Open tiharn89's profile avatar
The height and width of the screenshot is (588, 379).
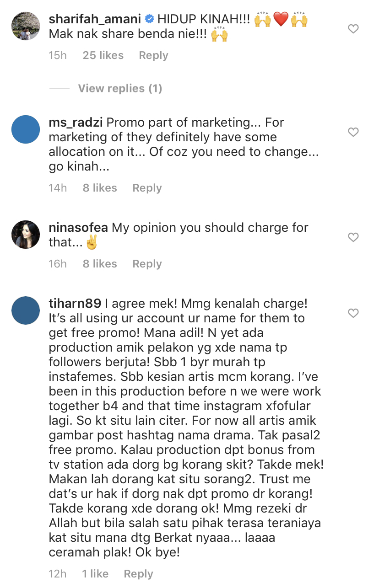click(x=26, y=311)
